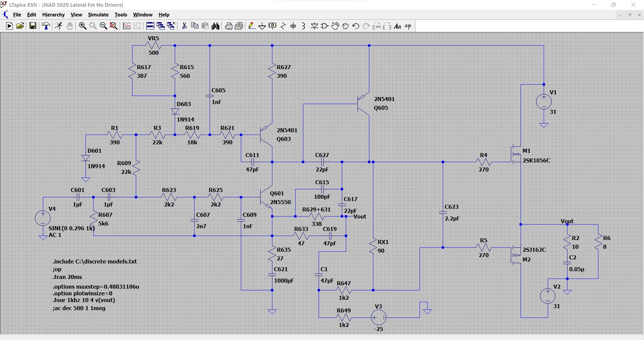Select the Place Diode tool
Image resolution: width=644 pixels, height=340 pixels.
314,26
